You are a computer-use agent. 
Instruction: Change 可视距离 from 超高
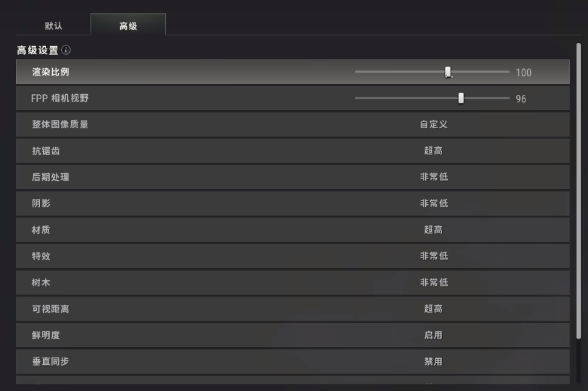pos(433,309)
